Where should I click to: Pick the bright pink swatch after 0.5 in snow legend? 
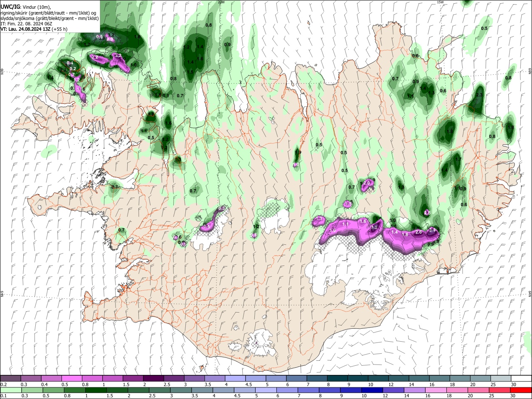coord(71,379)
